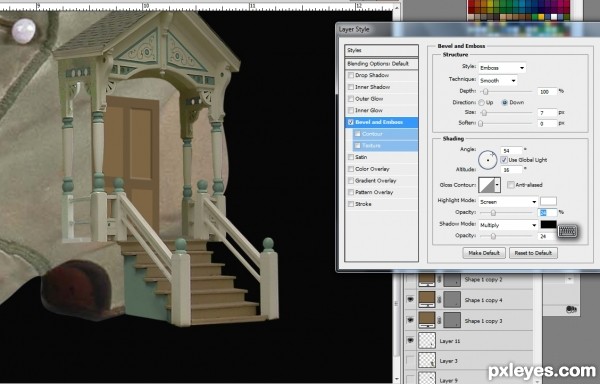Click the Layer 11 thumbnail

point(427,340)
